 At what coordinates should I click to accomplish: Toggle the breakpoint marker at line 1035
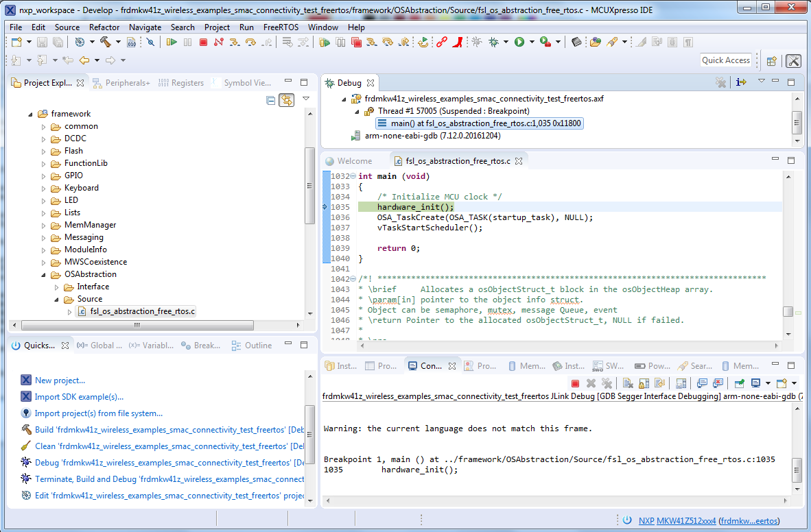tap(326, 207)
